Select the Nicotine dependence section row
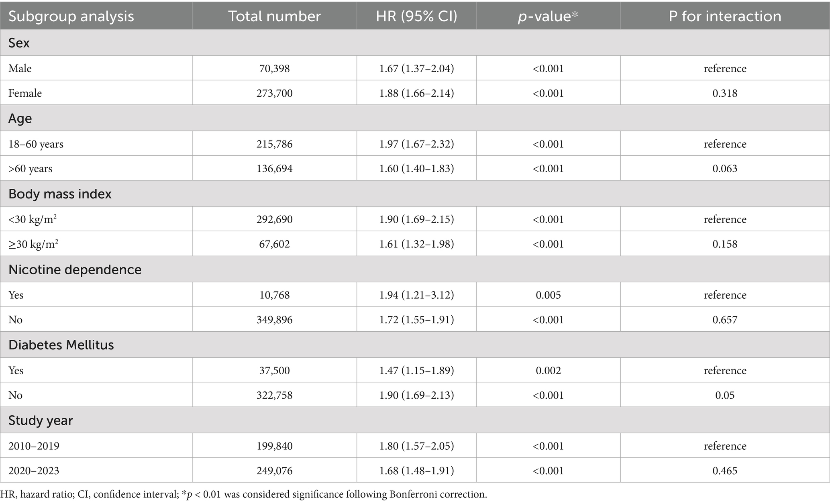830x504 pixels. tap(75, 269)
